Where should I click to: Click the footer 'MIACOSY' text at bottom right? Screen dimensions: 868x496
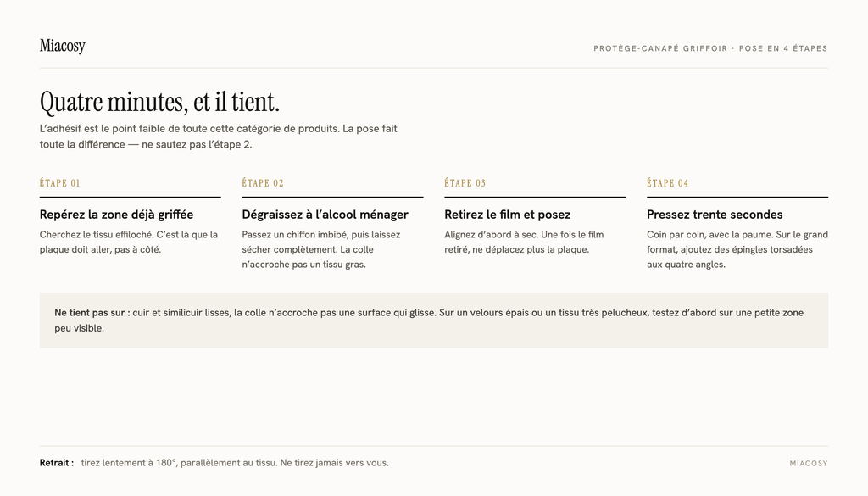809,463
